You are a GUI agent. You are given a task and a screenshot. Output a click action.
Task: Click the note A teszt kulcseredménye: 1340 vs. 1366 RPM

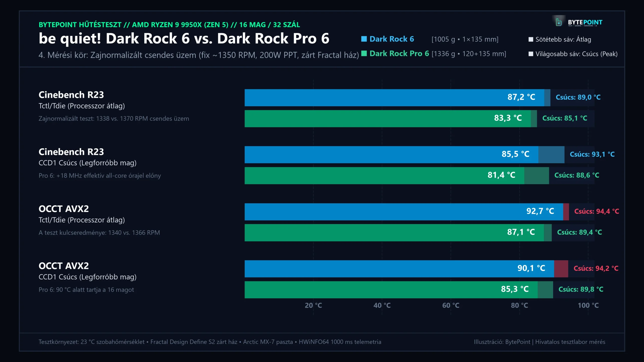tap(99, 233)
